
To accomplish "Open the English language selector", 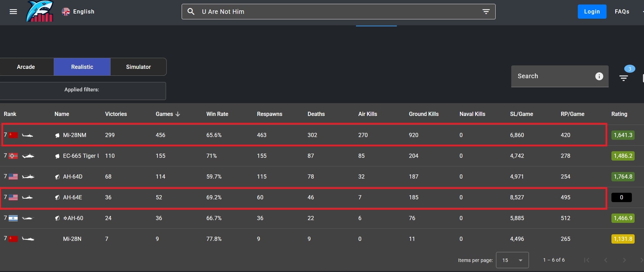I will tap(78, 12).
